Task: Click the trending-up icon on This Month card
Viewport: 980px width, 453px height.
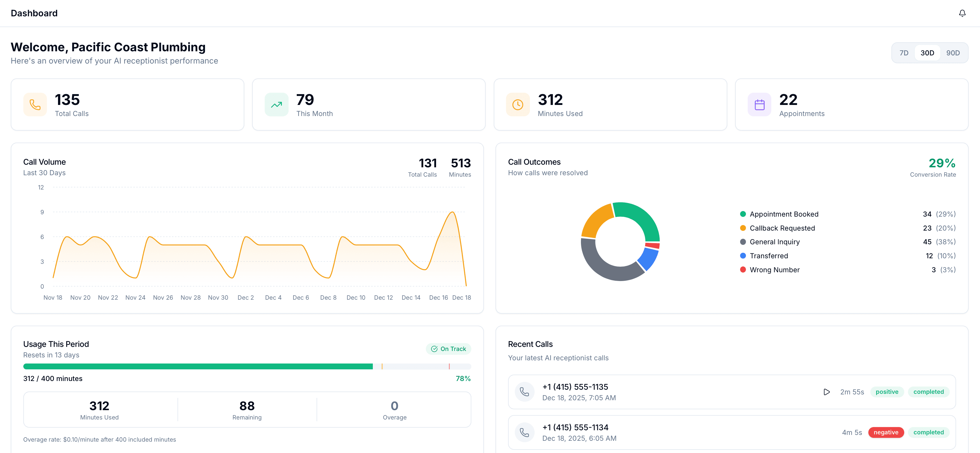Action: (277, 104)
